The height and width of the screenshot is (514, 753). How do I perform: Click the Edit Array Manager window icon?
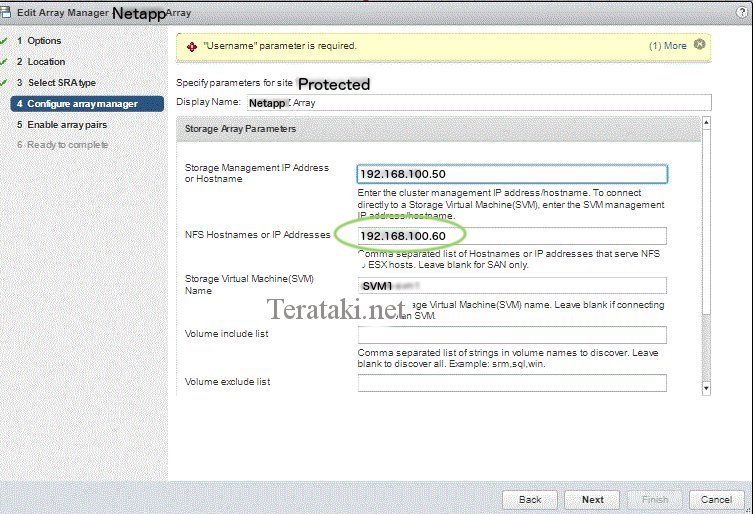pyautogui.click(x=6, y=12)
